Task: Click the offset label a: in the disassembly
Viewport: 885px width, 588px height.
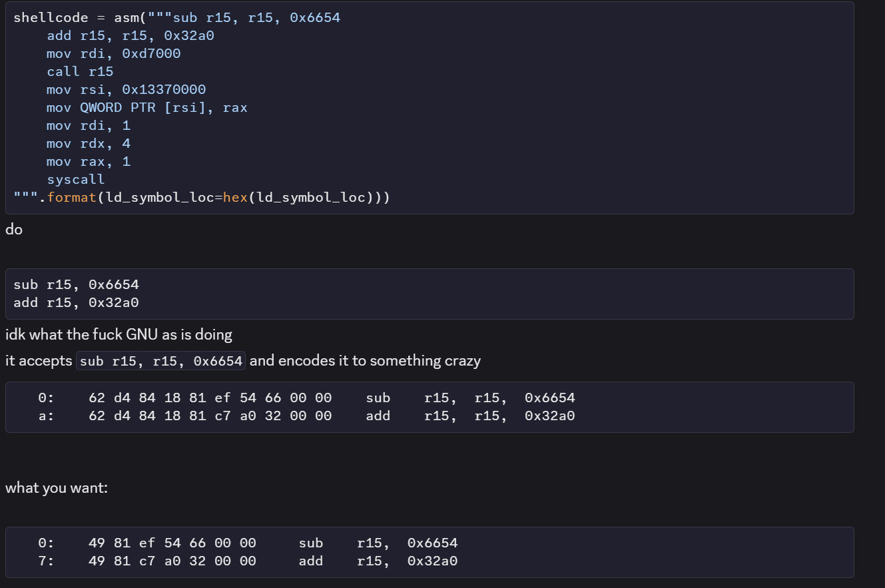Action: pyautogui.click(x=45, y=416)
